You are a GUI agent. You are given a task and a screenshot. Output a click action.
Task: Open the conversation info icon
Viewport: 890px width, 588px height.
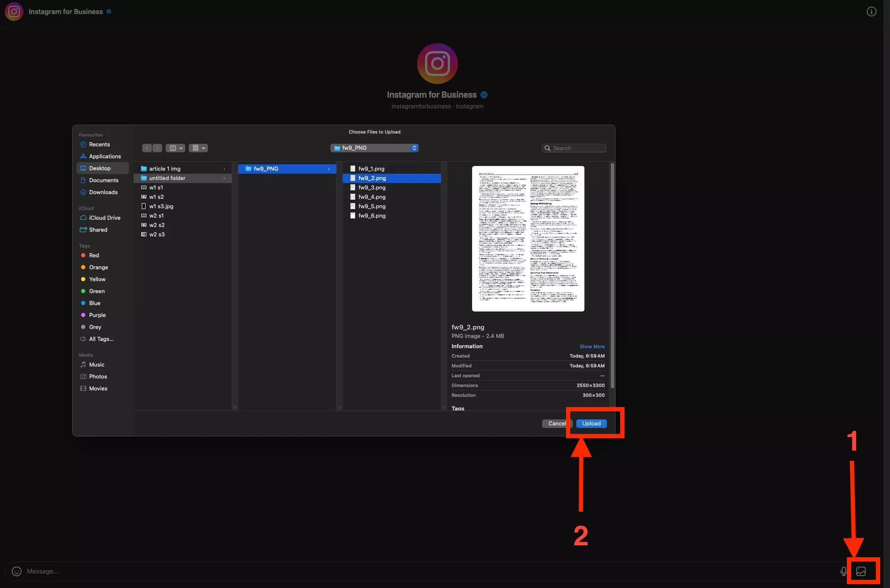871,12
